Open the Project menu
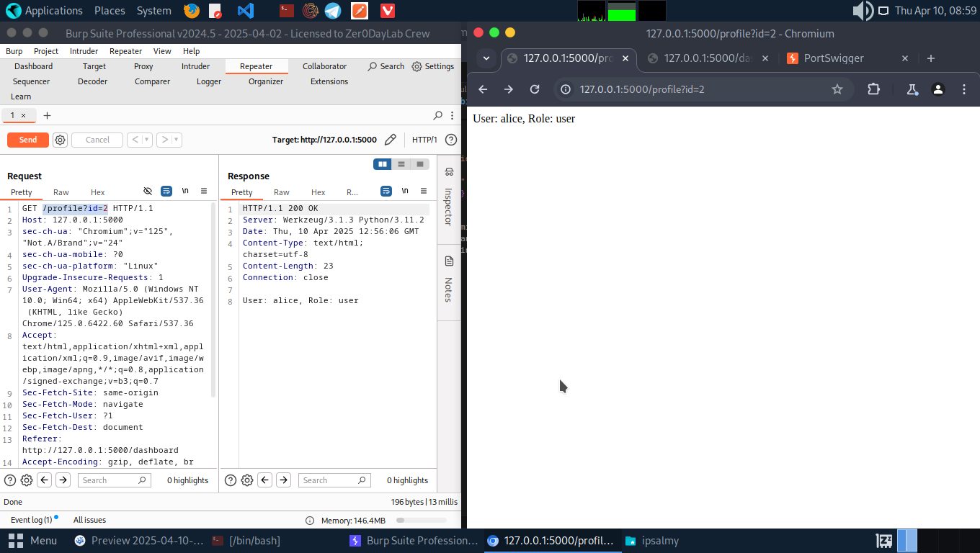This screenshot has height=553, width=980. click(46, 51)
